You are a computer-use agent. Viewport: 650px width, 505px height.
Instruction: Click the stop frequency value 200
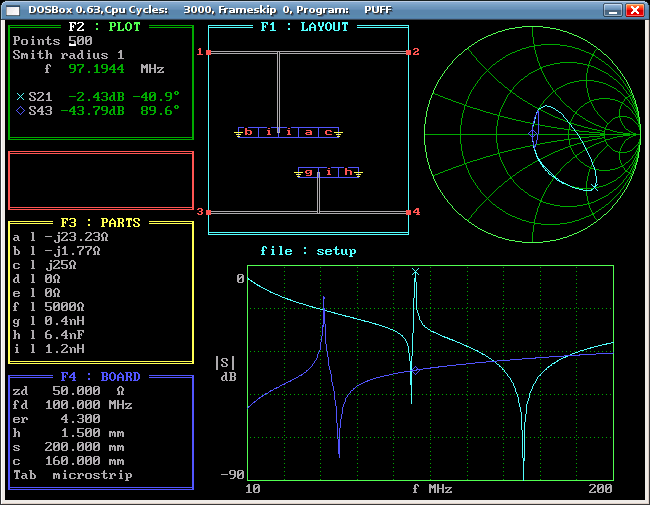tap(601, 488)
